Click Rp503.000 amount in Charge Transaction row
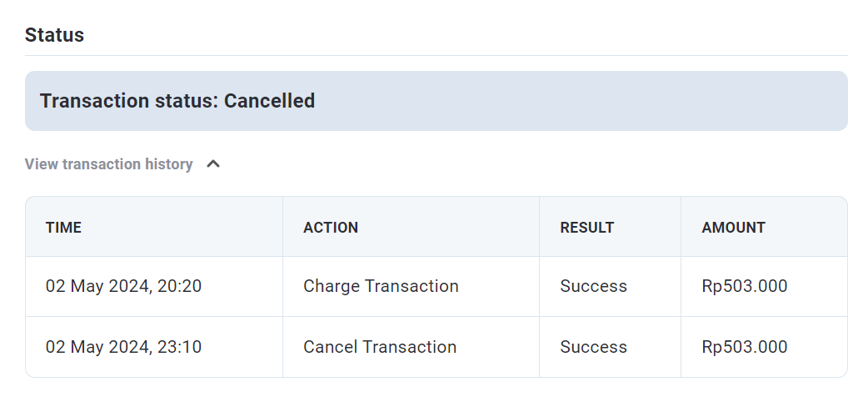This screenshot has width=868, height=412. pyautogui.click(x=745, y=286)
